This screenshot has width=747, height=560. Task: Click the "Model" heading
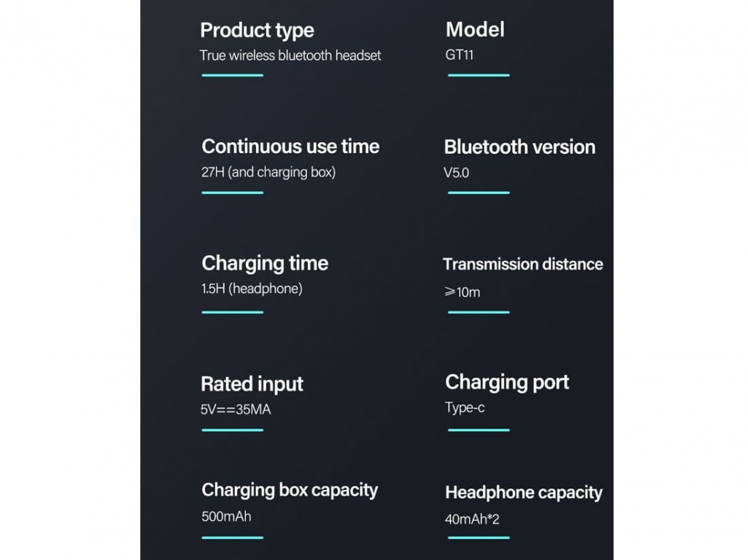[475, 29]
